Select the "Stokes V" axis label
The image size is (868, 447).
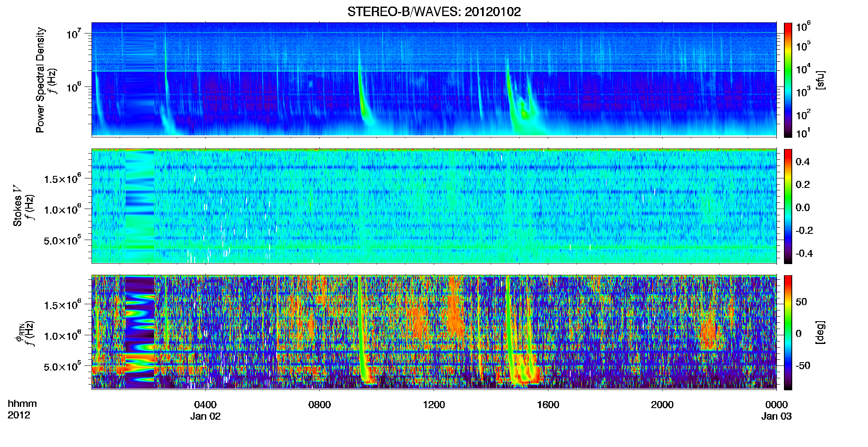(18, 205)
